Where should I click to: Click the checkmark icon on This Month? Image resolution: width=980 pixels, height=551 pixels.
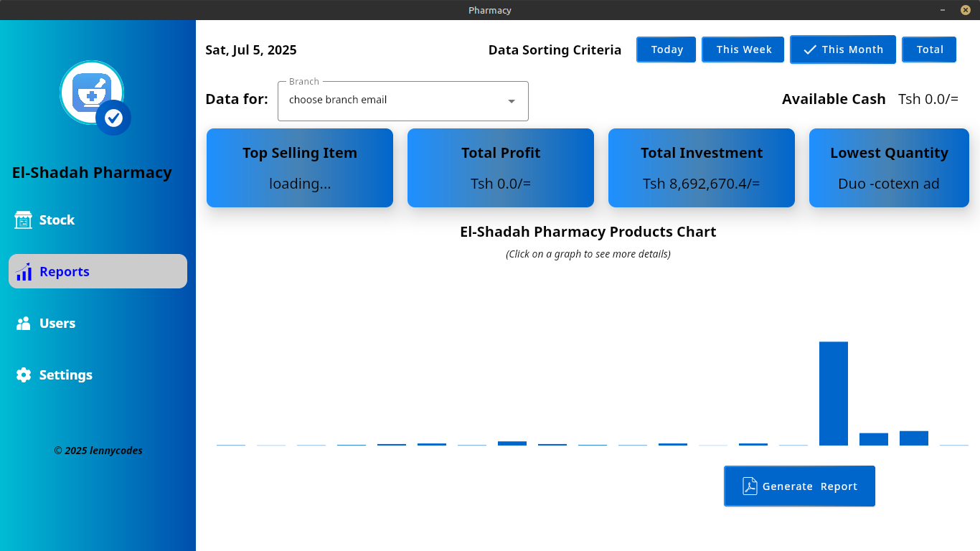coord(810,50)
